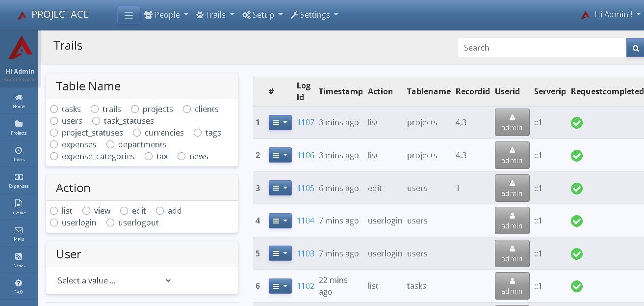The width and height of the screenshot is (644, 306).
Task: Select the userlogin action radio button
Action: point(54,223)
